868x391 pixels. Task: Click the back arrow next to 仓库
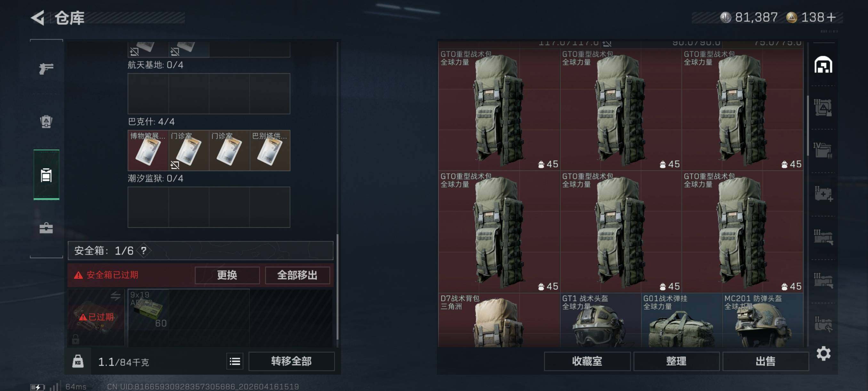[x=38, y=18]
